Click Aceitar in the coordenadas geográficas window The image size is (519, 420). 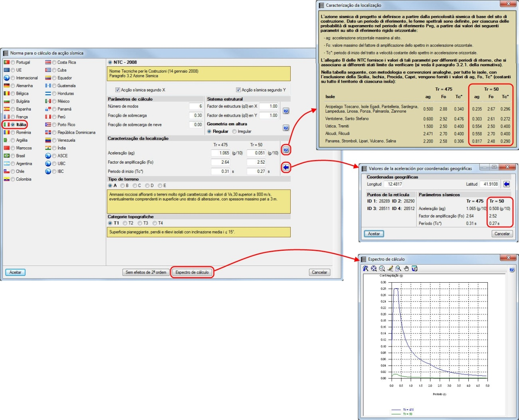coord(374,234)
